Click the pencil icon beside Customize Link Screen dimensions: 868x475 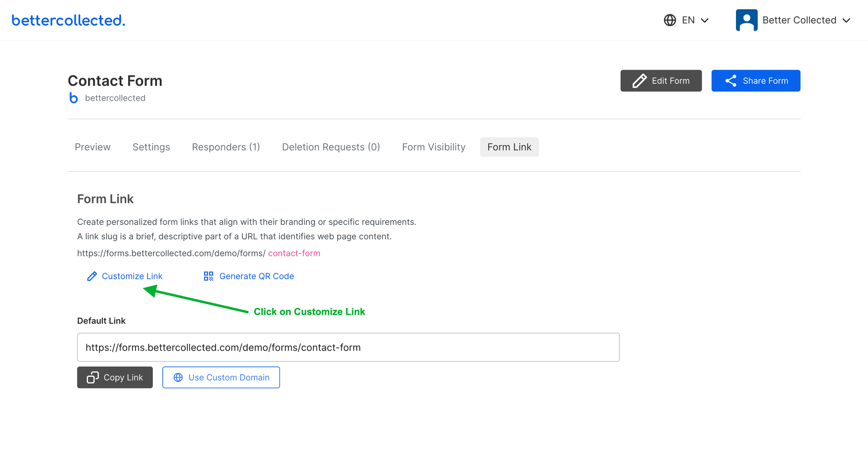click(x=92, y=276)
